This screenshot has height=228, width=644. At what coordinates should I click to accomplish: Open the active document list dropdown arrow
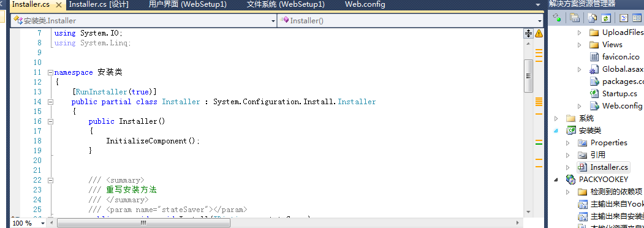(538, 4)
